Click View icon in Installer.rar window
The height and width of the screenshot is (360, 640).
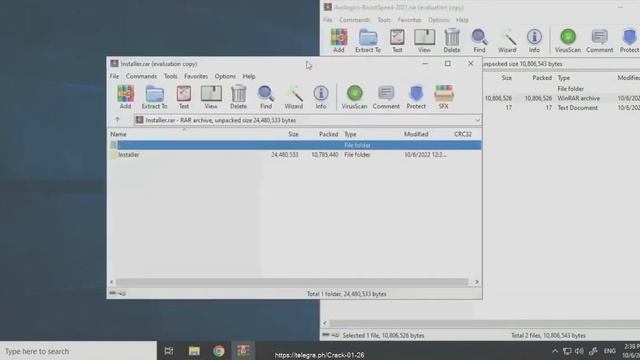pos(211,97)
